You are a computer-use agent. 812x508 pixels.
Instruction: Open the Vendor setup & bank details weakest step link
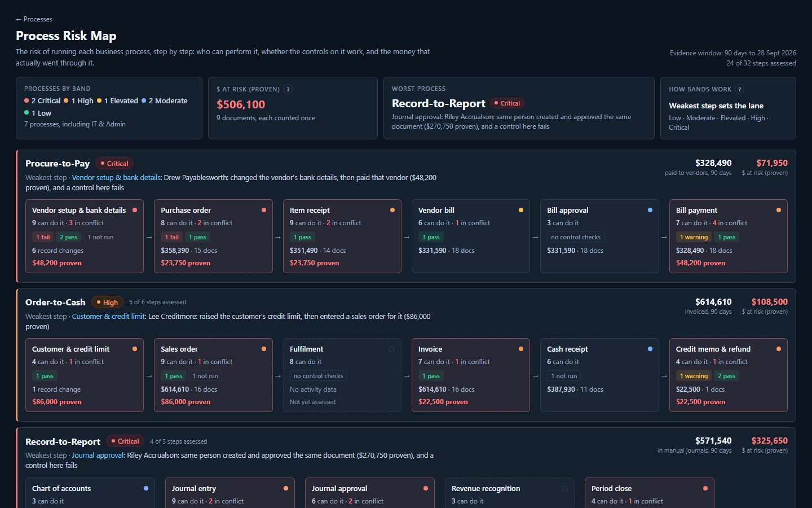[116, 177]
